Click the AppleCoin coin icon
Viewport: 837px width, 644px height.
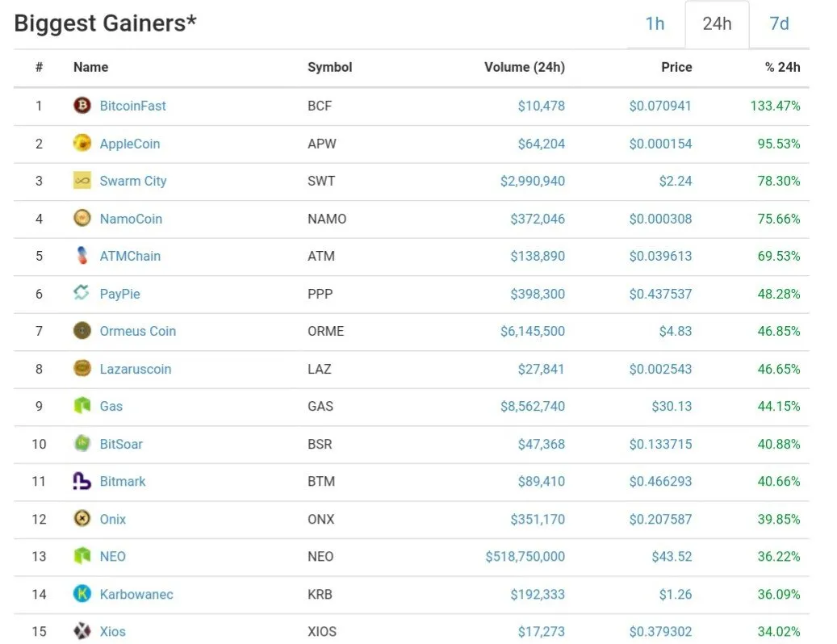click(82, 143)
